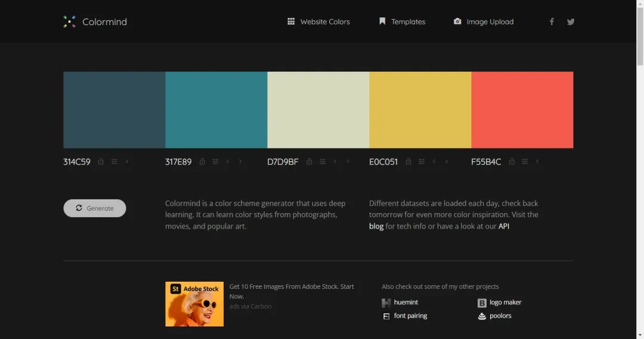Image resolution: width=644 pixels, height=339 pixels.
Task: Open the Twitter icon link
Action: coord(571,21)
